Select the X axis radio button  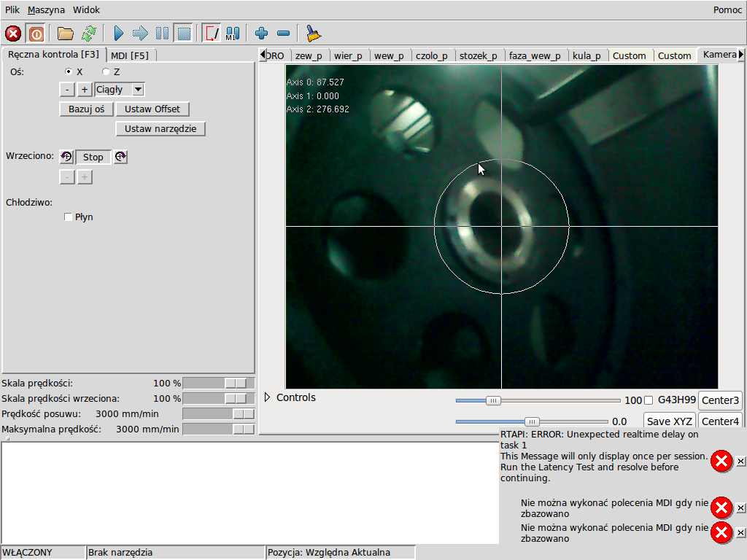(69, 71)
